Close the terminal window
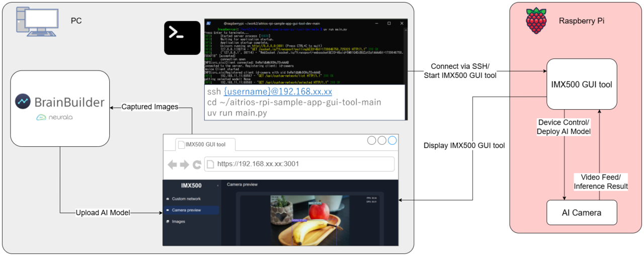Image resolution: width=644 pixels, height=256 pixels. coord(401,23)
